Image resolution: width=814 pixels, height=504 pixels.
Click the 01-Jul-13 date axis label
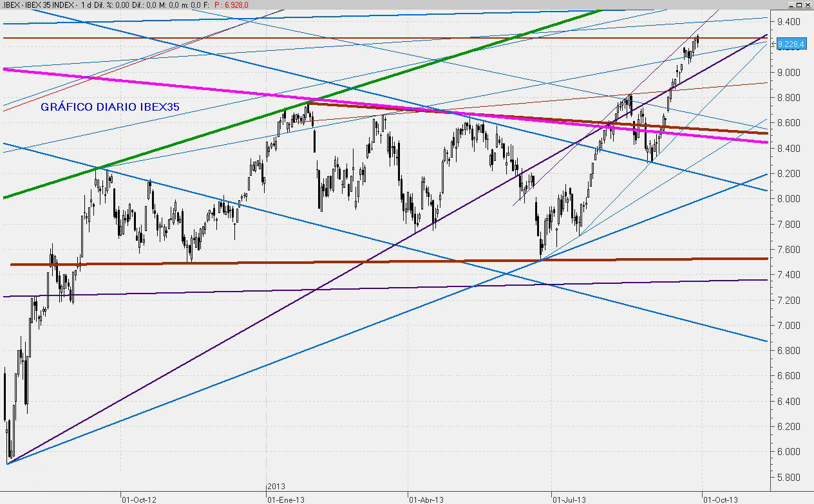(569, 498)
